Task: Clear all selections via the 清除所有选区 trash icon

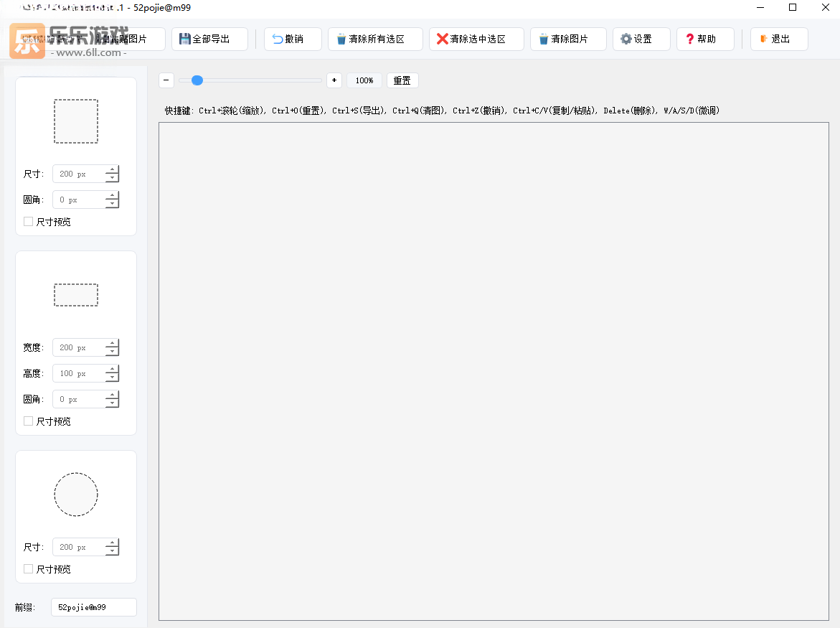Action: coord(341,39)
